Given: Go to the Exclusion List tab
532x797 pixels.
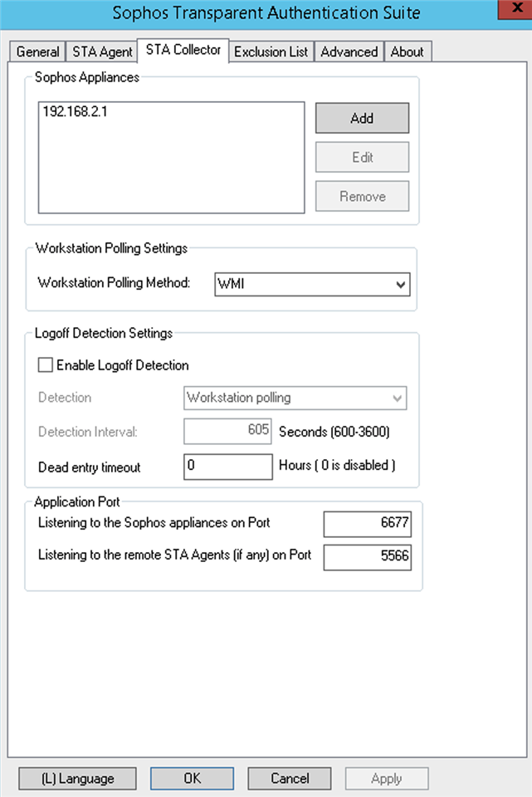Looking at the screenshot, I should point(271,51).
